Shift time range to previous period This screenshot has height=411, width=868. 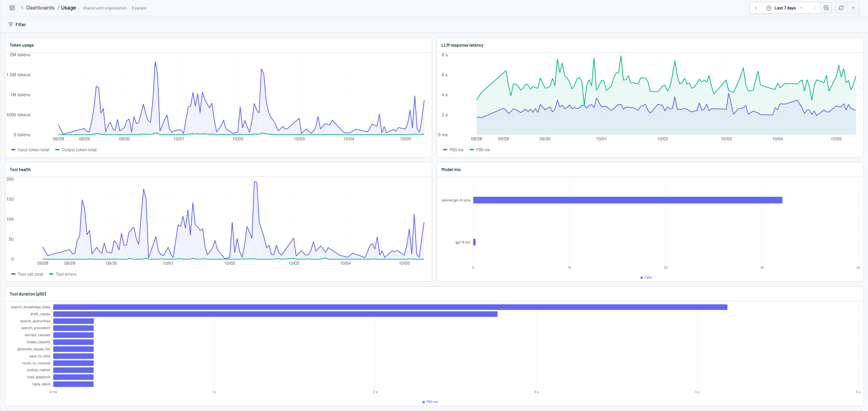756,8
